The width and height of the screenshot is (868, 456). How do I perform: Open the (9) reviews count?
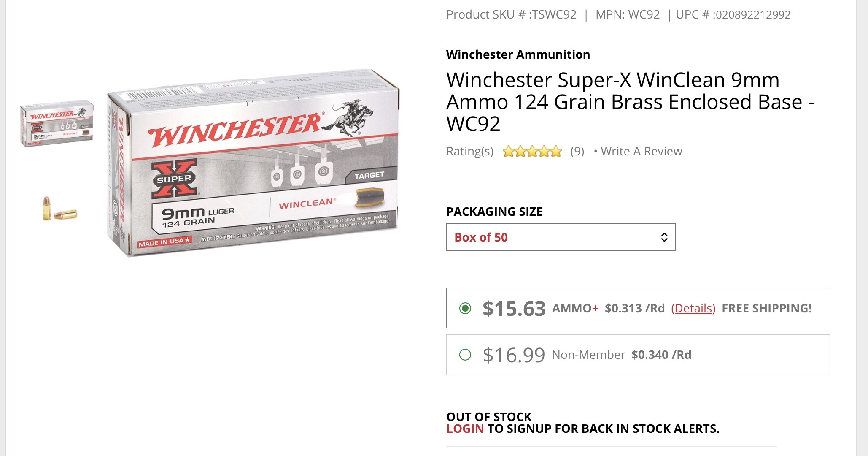tap(577, 151)
